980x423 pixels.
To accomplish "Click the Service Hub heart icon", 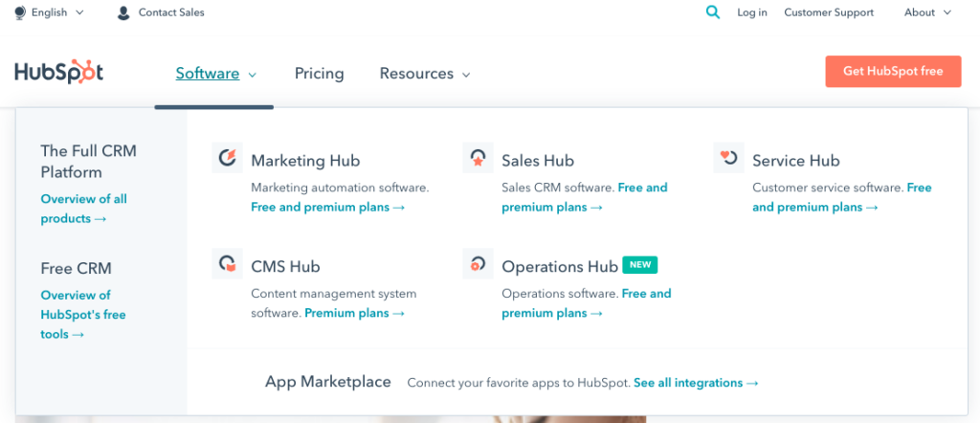I will [728, 158].
